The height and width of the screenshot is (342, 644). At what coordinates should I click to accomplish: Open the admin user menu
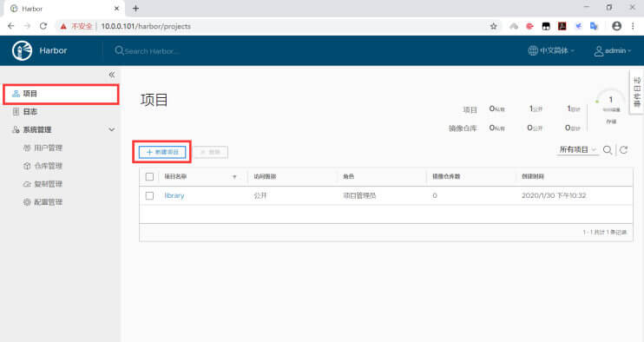(613, 50)
